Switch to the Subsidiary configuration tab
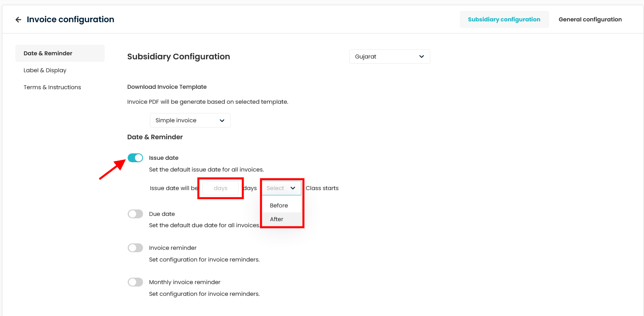Viewport: 644px width, 316px height. coord(504,19)
